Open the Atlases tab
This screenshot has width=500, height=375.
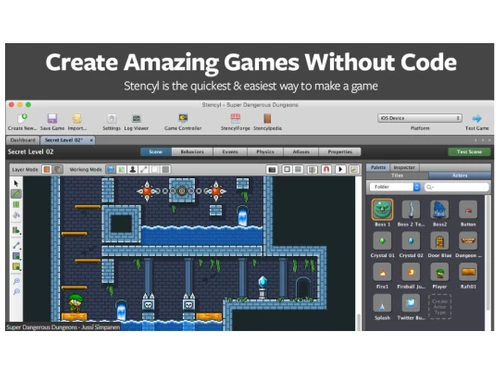click(301, 152)
